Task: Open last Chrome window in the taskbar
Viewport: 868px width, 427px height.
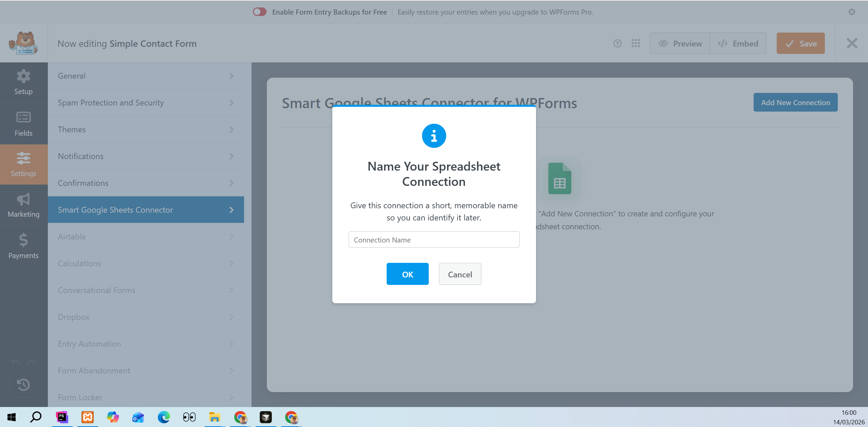Action: click(291, 417)
